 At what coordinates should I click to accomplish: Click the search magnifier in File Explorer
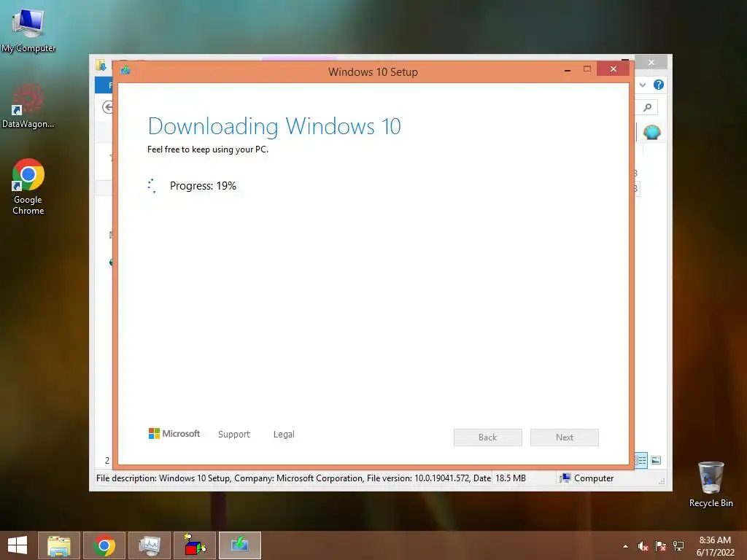pyautogui.click(x=647, y=108)
